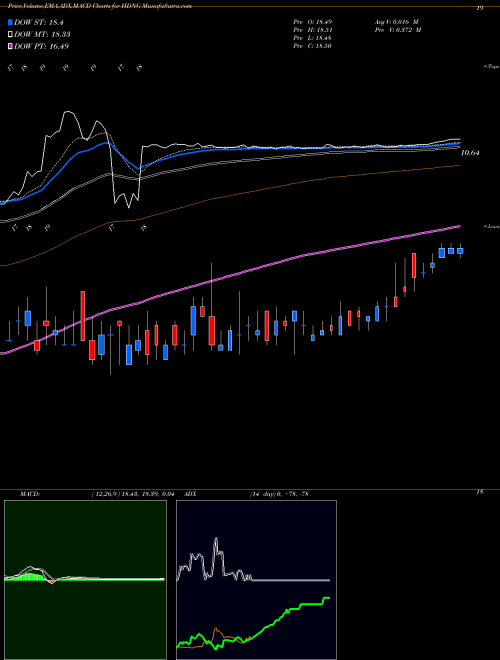Screen dimensions: 500x660
Task: Click the MACD '(12,26,9)' parameters text
Action: 105,494
